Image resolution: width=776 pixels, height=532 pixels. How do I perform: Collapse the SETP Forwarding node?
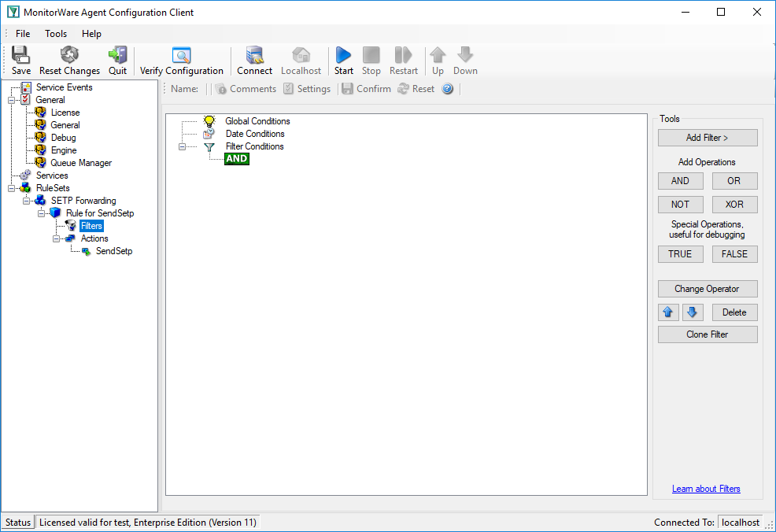[26, 201]
